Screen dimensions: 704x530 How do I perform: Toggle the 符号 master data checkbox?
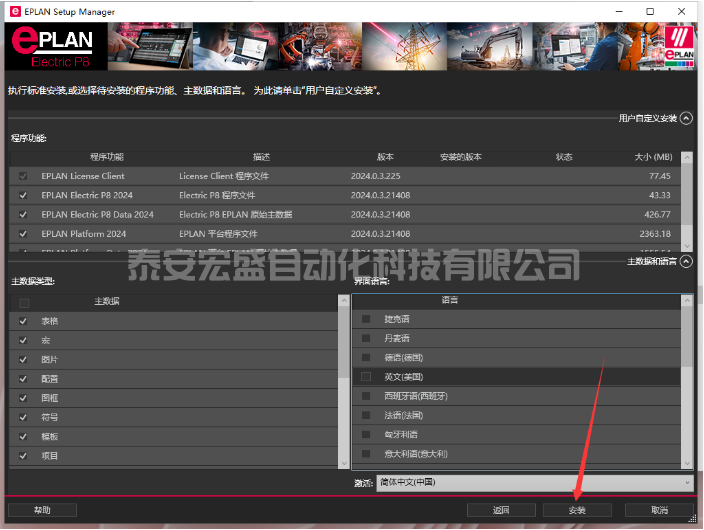24,417
